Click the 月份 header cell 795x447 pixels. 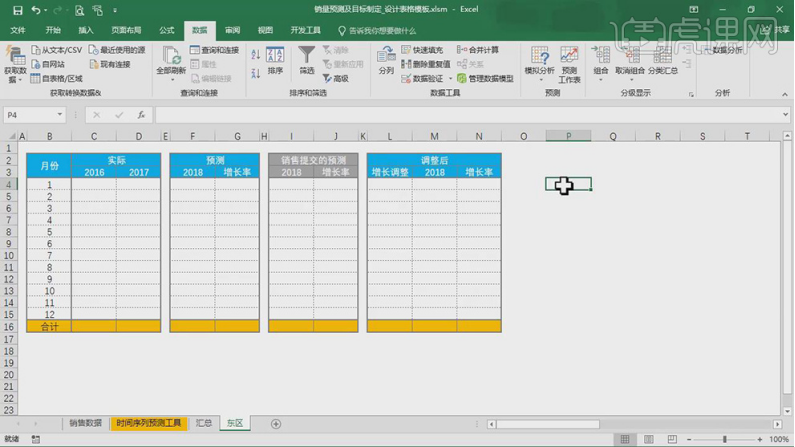coord(49,166)
